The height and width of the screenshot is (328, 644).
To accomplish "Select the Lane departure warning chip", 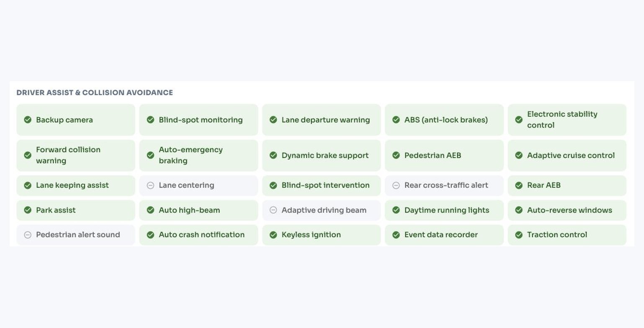I will coord(322,120).
